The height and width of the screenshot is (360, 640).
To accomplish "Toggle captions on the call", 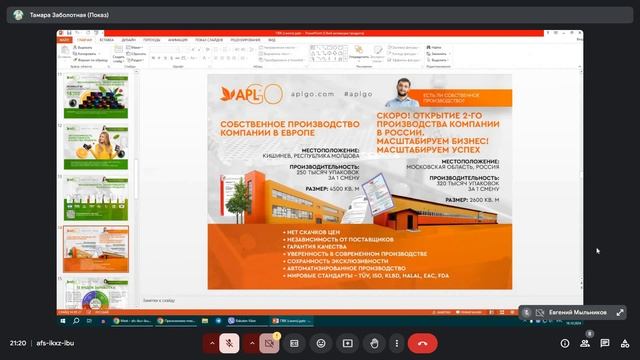I will (294, 343).
